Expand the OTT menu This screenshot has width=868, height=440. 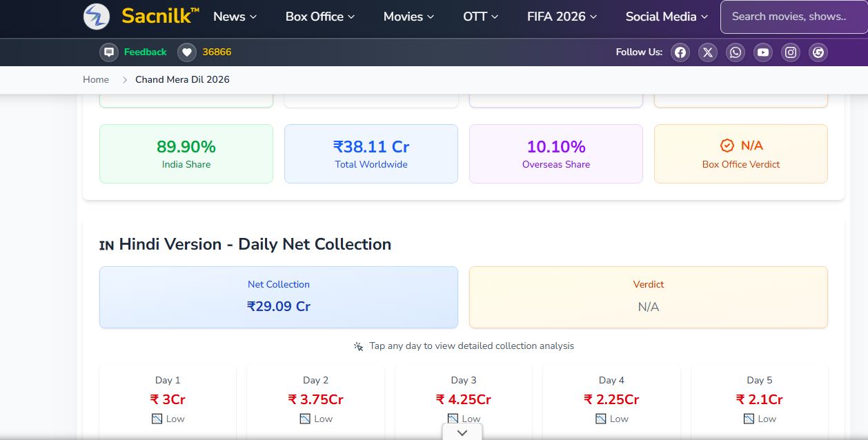point(481,17)
